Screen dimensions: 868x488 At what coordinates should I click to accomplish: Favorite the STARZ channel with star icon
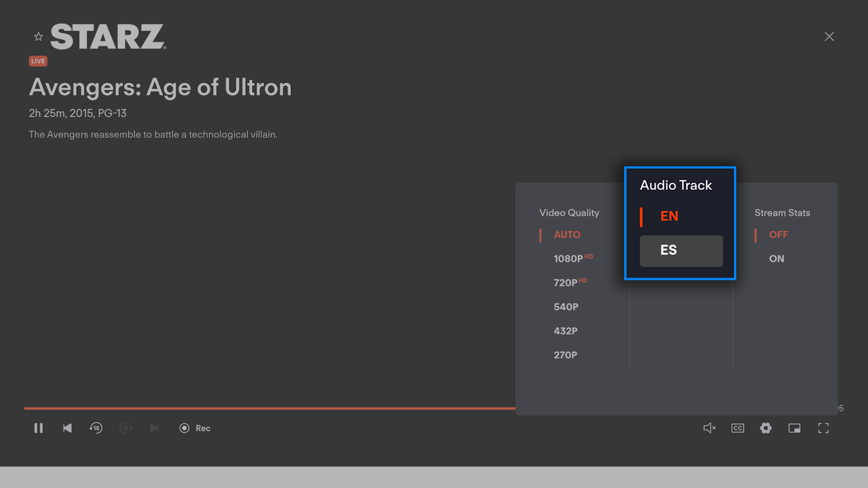click(x=39, y=37)
